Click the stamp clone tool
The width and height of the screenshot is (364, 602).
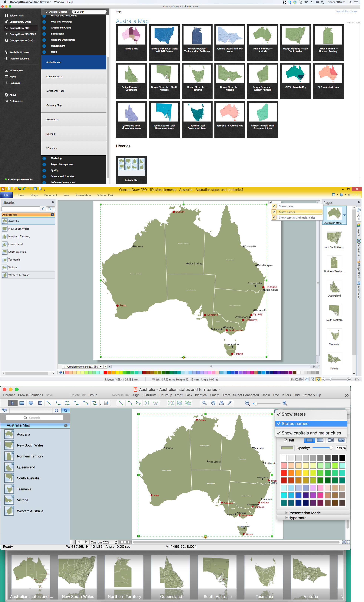click(x=221, y=403)
